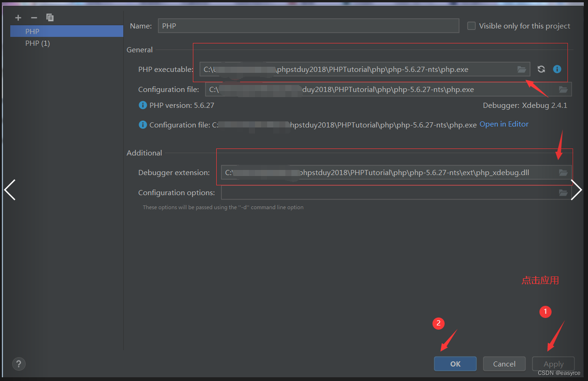Enable Visible only for this project
Image resolution: width=588 pixels, height=381 pixels.
coord(472,26)
